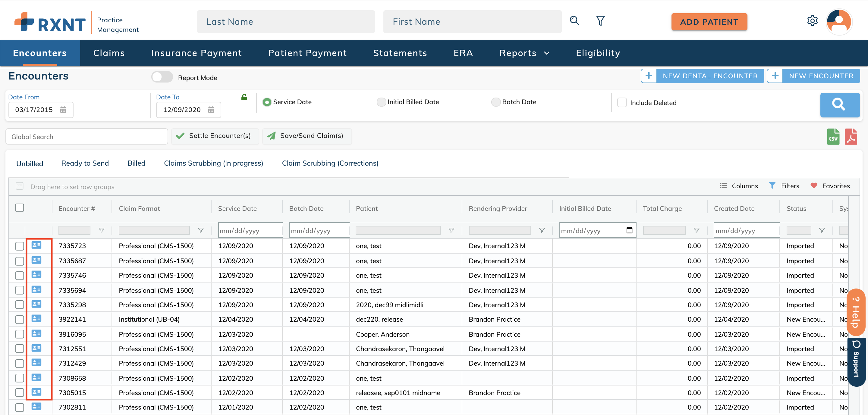The width and height of the screenshot is (868, 415).
Task: Open user profile avatar
Action: (839, 22)
